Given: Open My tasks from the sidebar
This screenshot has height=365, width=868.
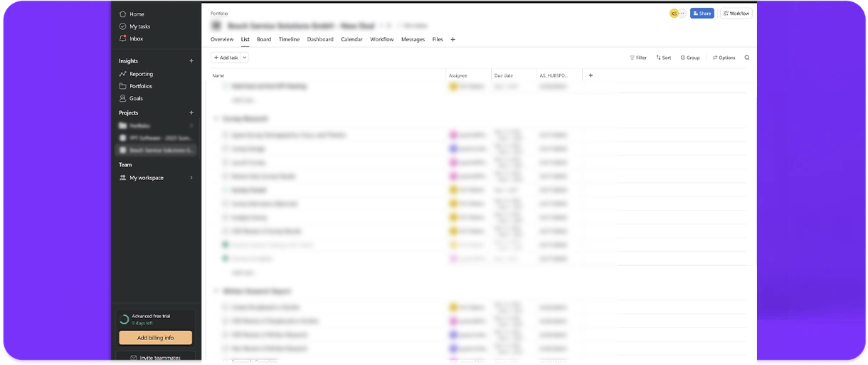Looking at the screenshot, I should [x=134, y=26].
